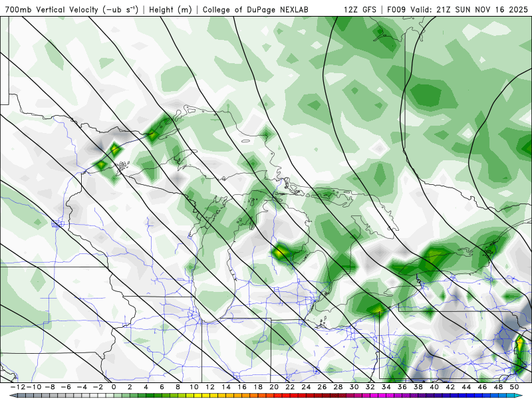This screenshot has width=532, height=399.
Task: Click the '36' colorbar scale label
Action: coord(402,387)
